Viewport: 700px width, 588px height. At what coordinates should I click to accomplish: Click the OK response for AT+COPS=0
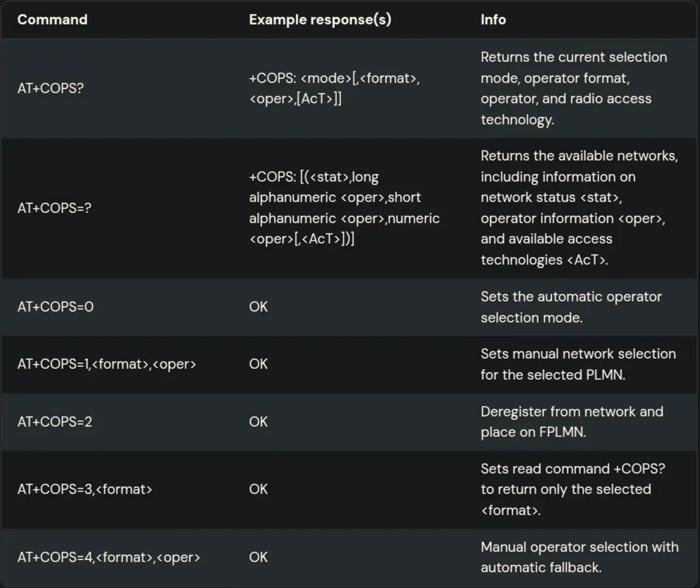(259, 307)
